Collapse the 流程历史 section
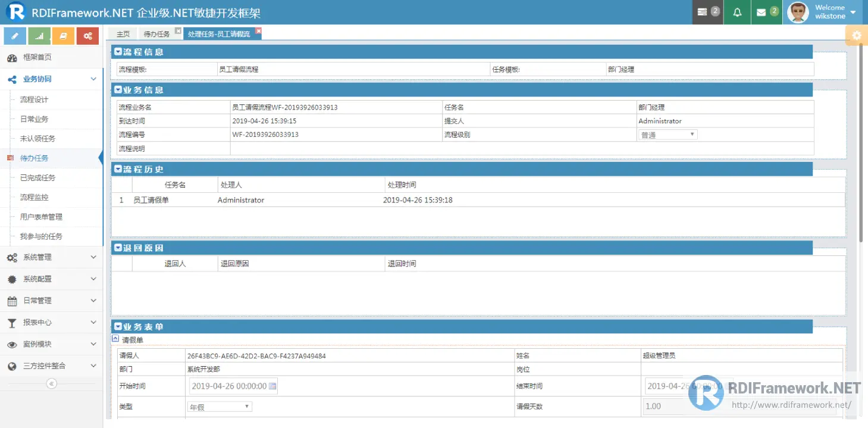The image size is (868, 428). coord(118,169)
